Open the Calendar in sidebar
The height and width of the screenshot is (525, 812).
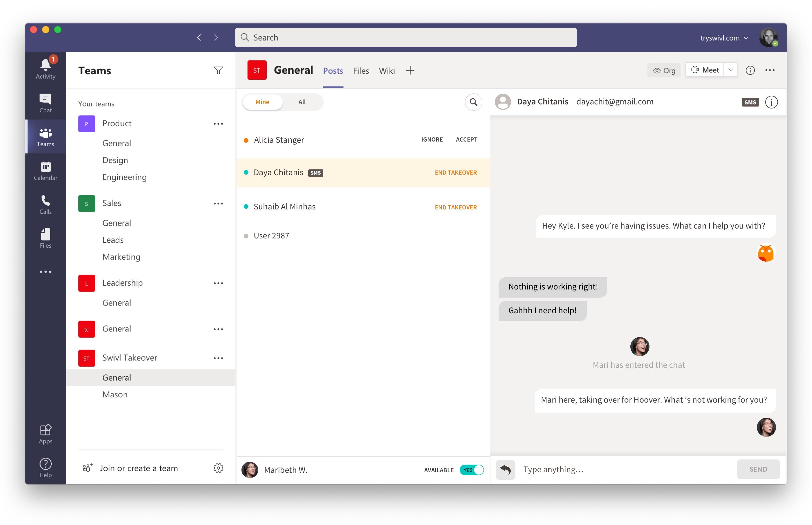(45, 171)
